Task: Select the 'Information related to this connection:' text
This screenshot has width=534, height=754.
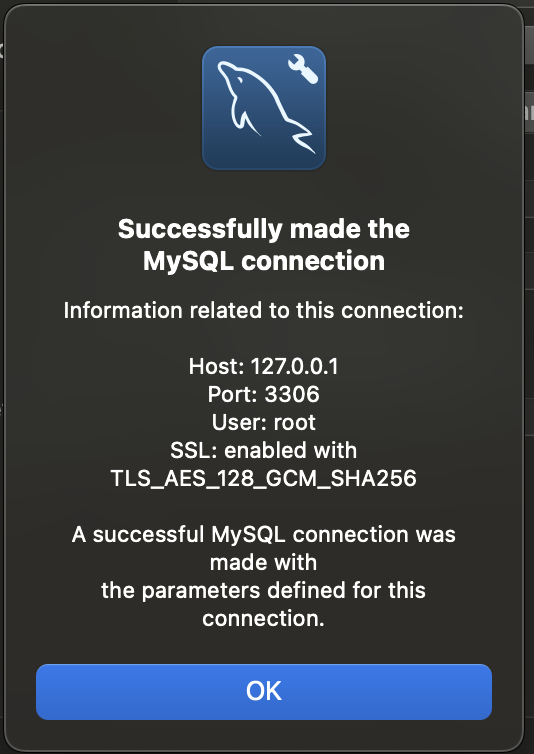Action: point(264,311)
